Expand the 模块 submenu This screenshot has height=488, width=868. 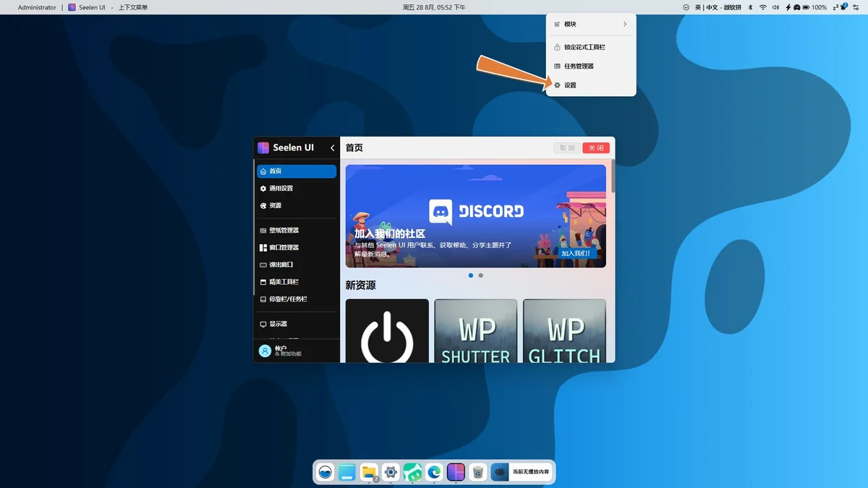pos(591,25)
